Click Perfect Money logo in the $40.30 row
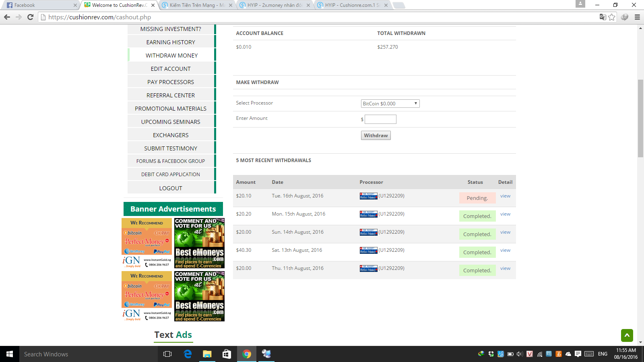This screenshot has height=362, width=644. pos(368,250)
